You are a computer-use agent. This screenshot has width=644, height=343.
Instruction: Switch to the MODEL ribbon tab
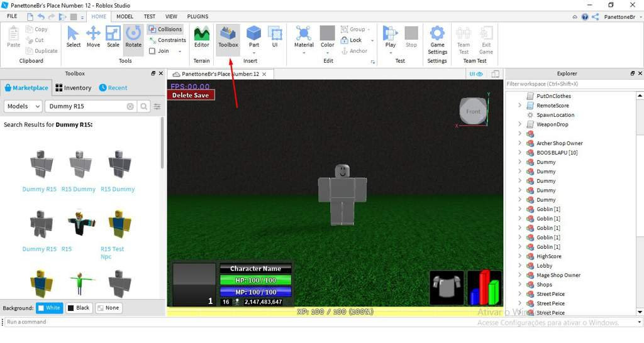[125, 16]
